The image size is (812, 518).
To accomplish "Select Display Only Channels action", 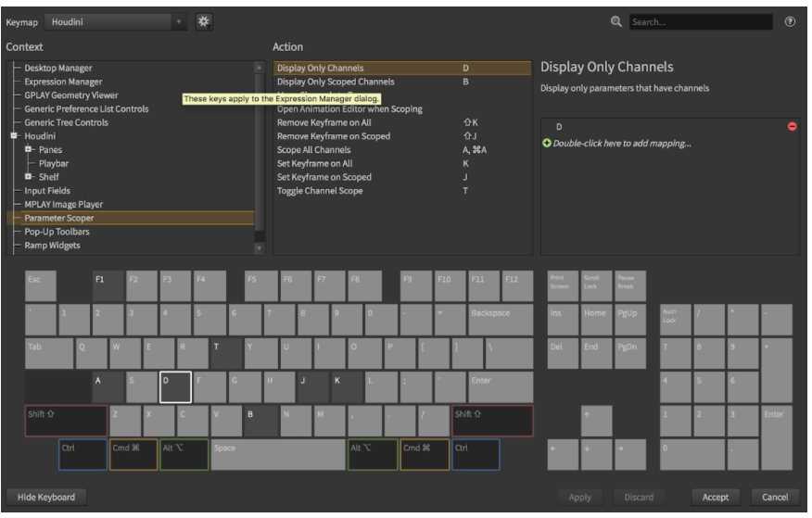I will pyautogui.click(x=402, y=68).
